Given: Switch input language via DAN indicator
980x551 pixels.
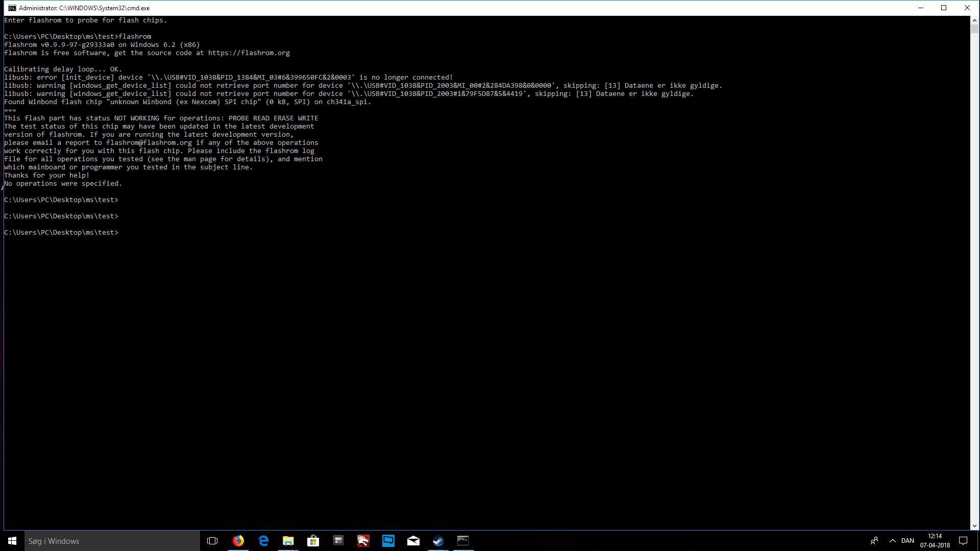Looking at the screenshot, I should pos(908,541).
